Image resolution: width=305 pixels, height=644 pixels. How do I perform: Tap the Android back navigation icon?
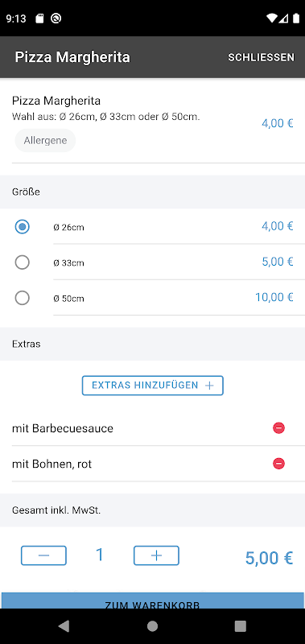(x=64, y=626)
